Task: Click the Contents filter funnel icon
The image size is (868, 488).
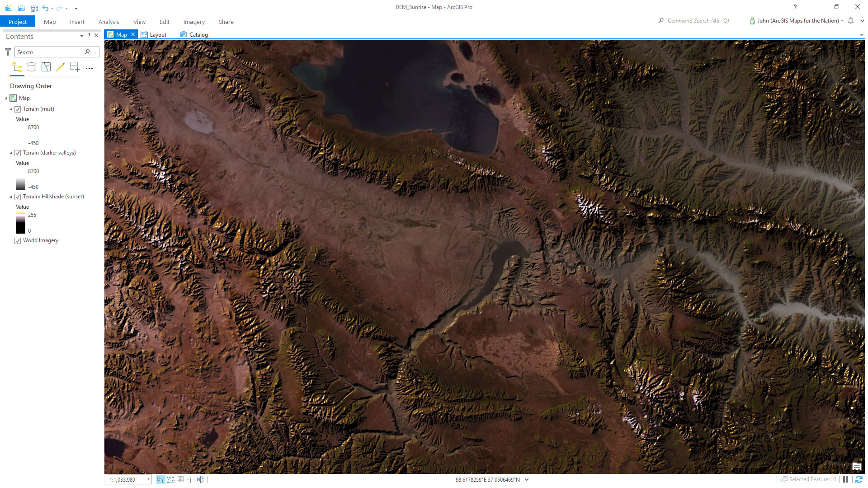Action: pyautogui.click(x=8, y=52)
